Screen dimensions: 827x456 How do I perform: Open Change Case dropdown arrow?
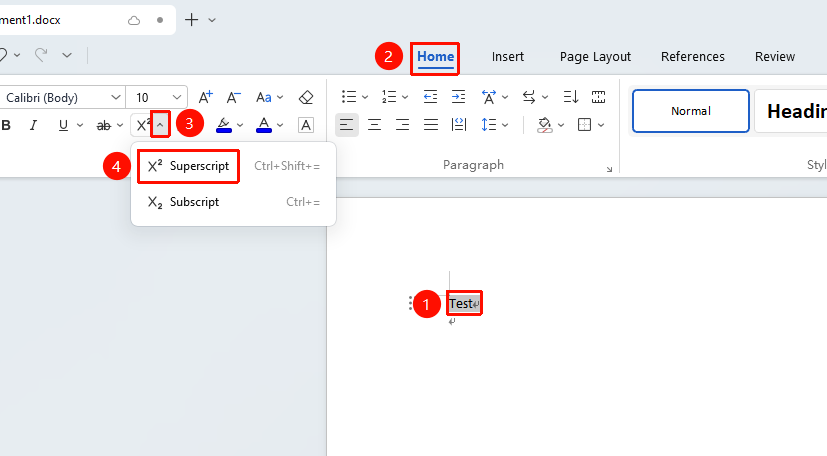[x=280, y=98]
